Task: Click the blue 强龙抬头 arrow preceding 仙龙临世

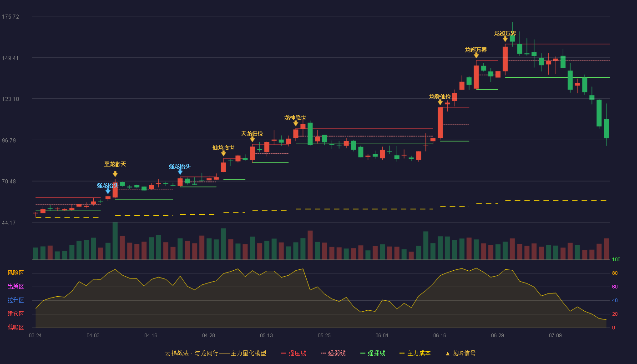Action: click(180, 172)
